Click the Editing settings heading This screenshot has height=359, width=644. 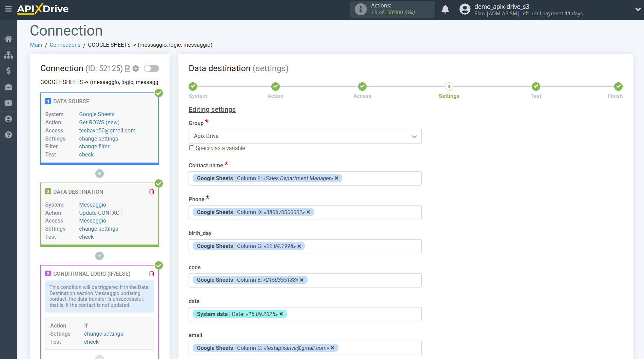tap(212, 109)
